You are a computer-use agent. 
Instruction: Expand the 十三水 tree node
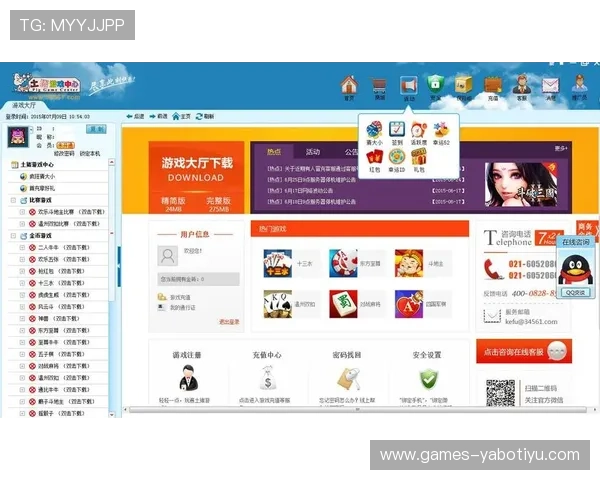tap(22, 283)
